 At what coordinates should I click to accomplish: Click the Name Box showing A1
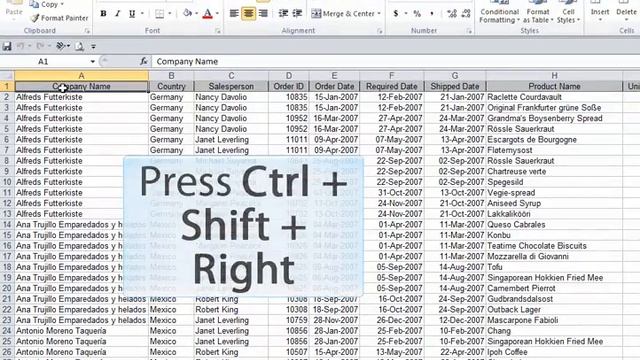tap(44, 62)
